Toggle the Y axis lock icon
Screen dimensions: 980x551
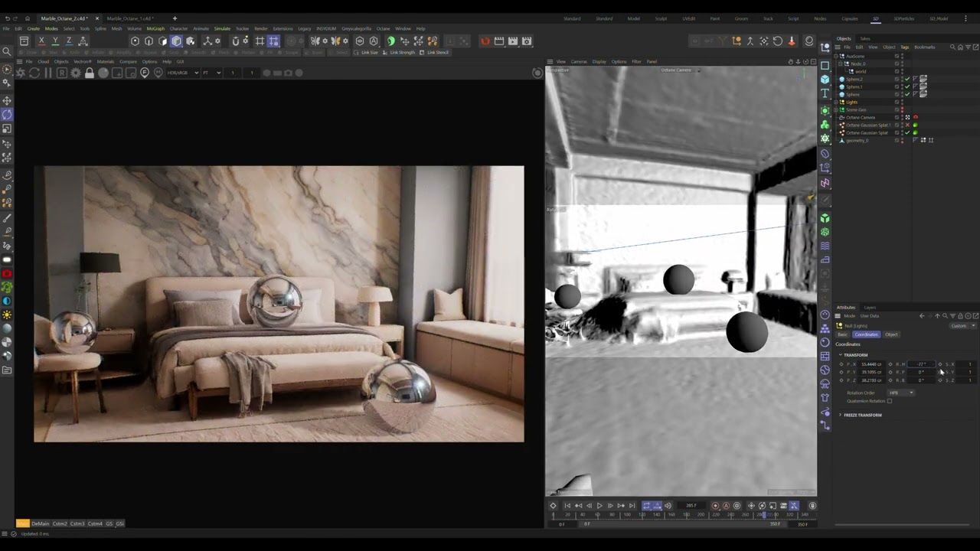pyautogui.click(x=55, y=41)
